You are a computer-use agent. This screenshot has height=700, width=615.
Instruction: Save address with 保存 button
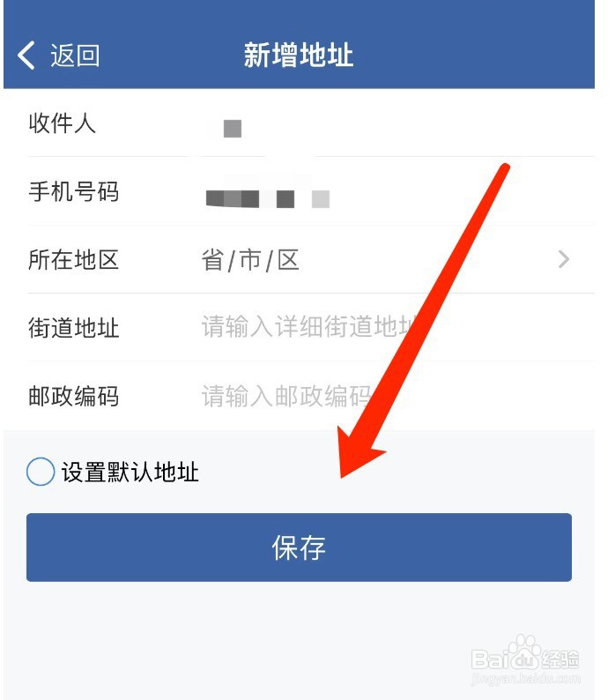coord(299,547)
